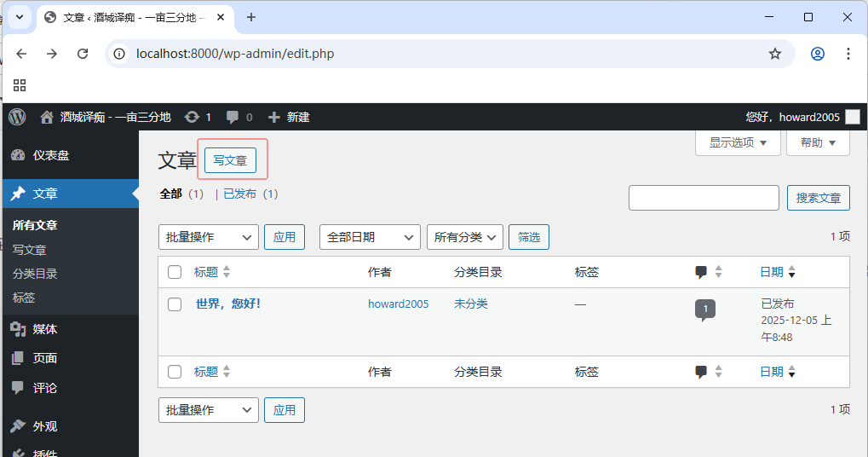Click the browser address bar URL

pos(235,54)
